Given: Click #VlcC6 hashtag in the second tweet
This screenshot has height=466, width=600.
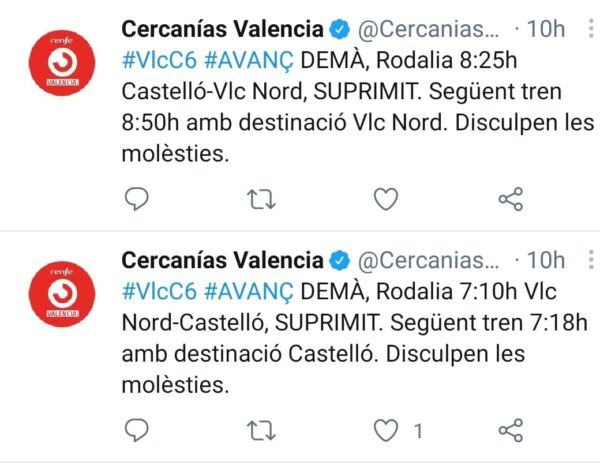Looking at the screenshot, I should coord(158,290).
